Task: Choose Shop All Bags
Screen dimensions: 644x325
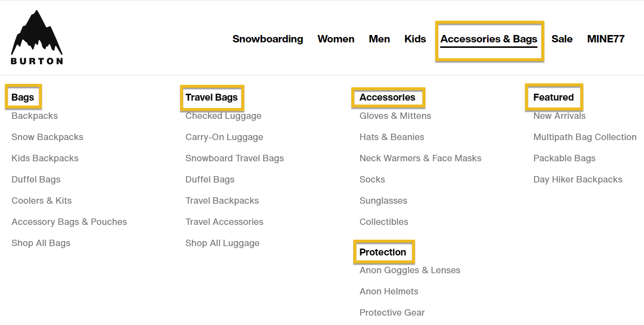Action: click(41, 243)
